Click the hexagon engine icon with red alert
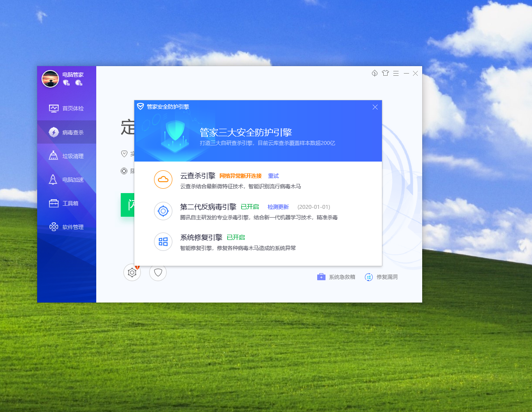 click(x=132, y=272)
